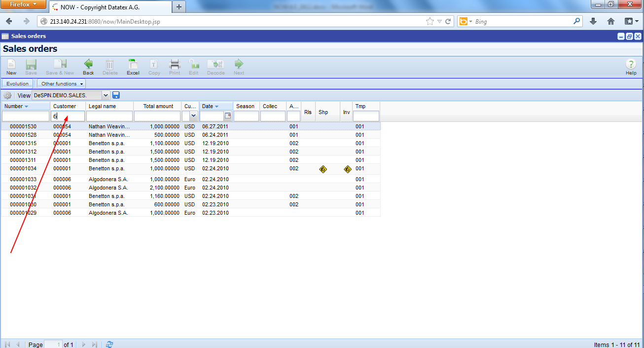
Task: Refresh the list with the refresh icon
Action: pyautogui.click(x=109, y=345)
